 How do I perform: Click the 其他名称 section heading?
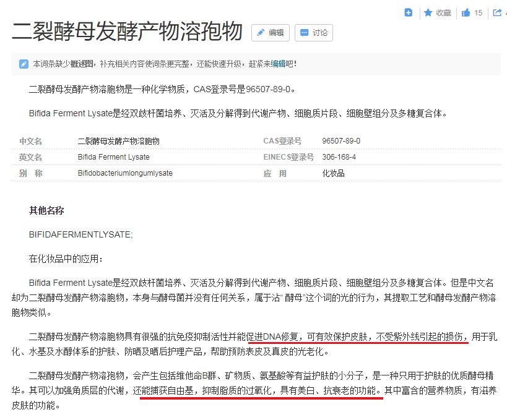(x=46, y=211)
